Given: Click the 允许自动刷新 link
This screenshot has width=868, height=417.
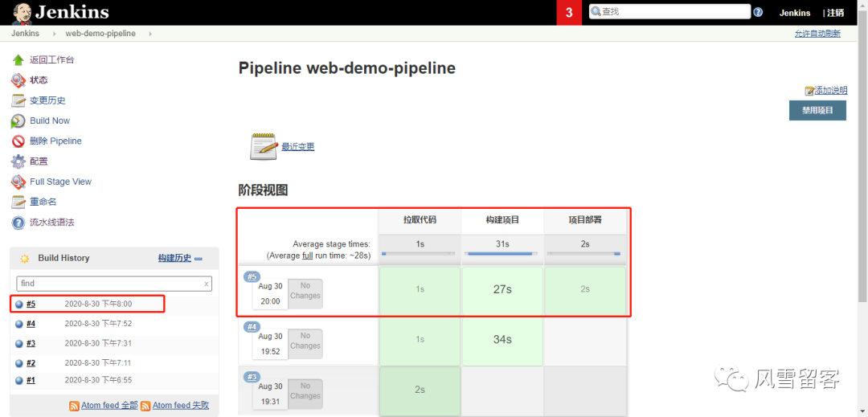Looking at the screenshot, I should pyautogui.click(x=817, y=34).
